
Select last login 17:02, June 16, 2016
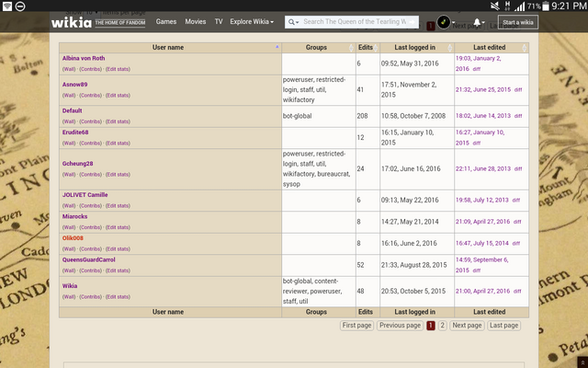point(411,169)
